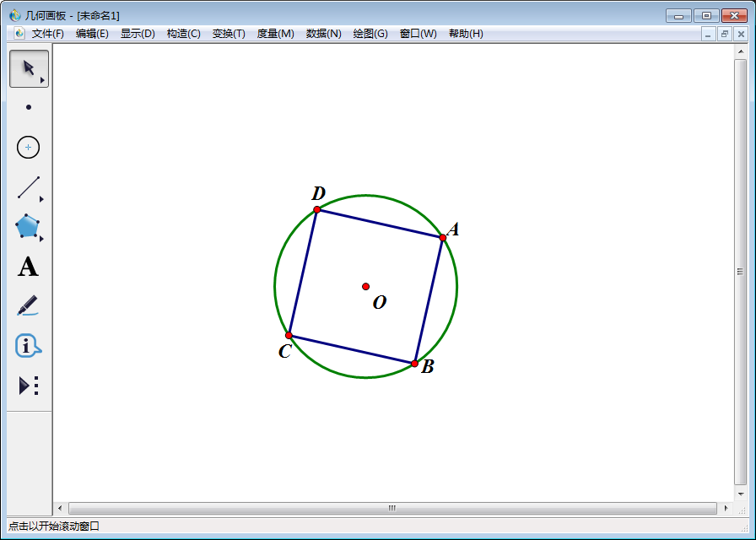Open the 显示(D) menu
This screenshot has width=756, height=540.
[138, 34]
